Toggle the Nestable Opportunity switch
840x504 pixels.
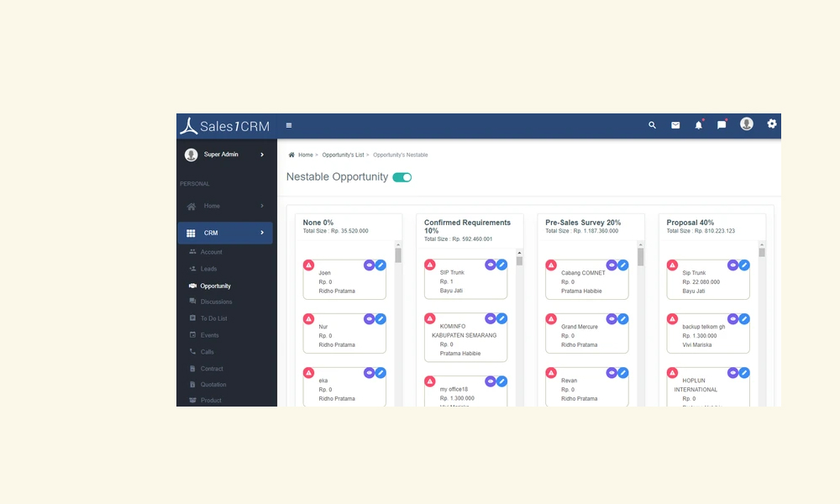[x=402, y=177]
